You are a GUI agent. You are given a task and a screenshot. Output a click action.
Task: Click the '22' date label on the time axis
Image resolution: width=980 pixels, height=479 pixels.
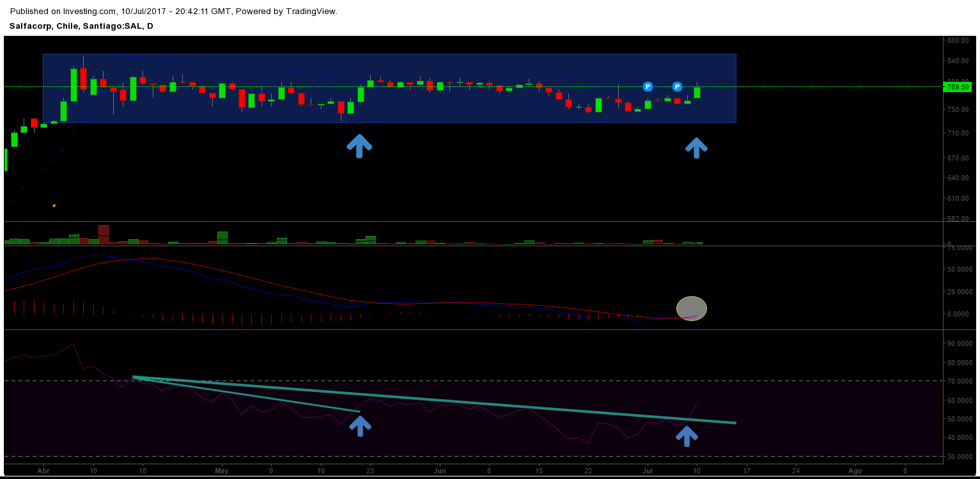[588, 470]
